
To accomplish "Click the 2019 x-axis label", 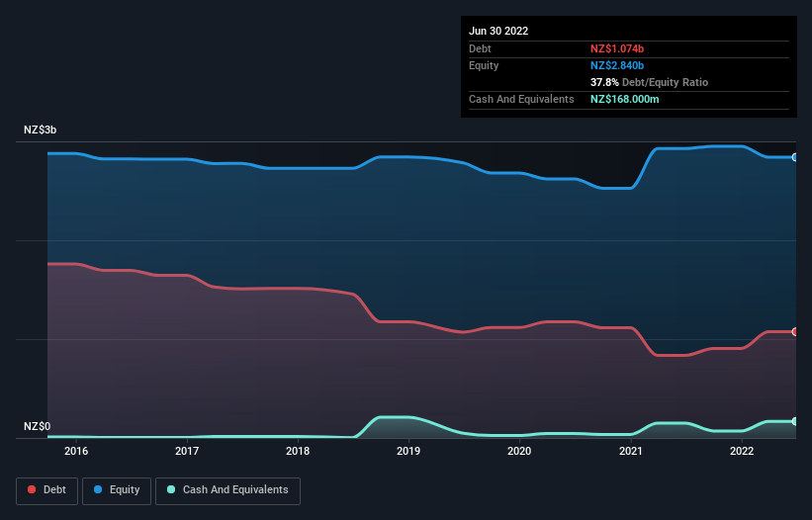I will (x=408, y=451).
